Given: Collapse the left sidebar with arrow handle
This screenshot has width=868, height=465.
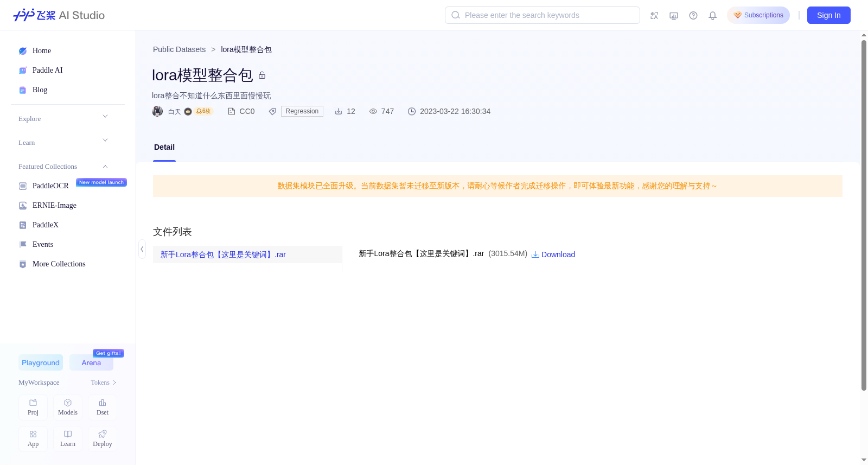Looking at the screenshot, I should [142, 249].
